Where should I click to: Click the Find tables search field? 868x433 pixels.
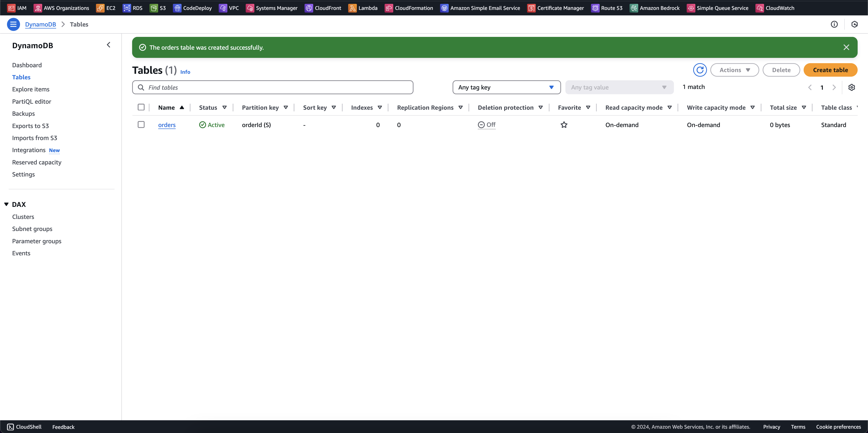pos(273,88)
